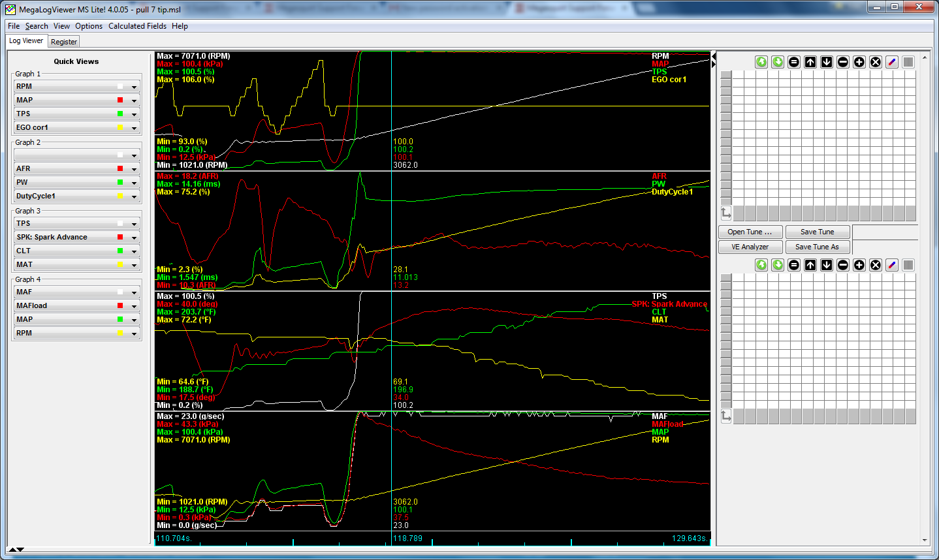Click green up-arrow icon in lower table toolbar
The width and height of the screenshot is (939, 560).
coord(761,265)
